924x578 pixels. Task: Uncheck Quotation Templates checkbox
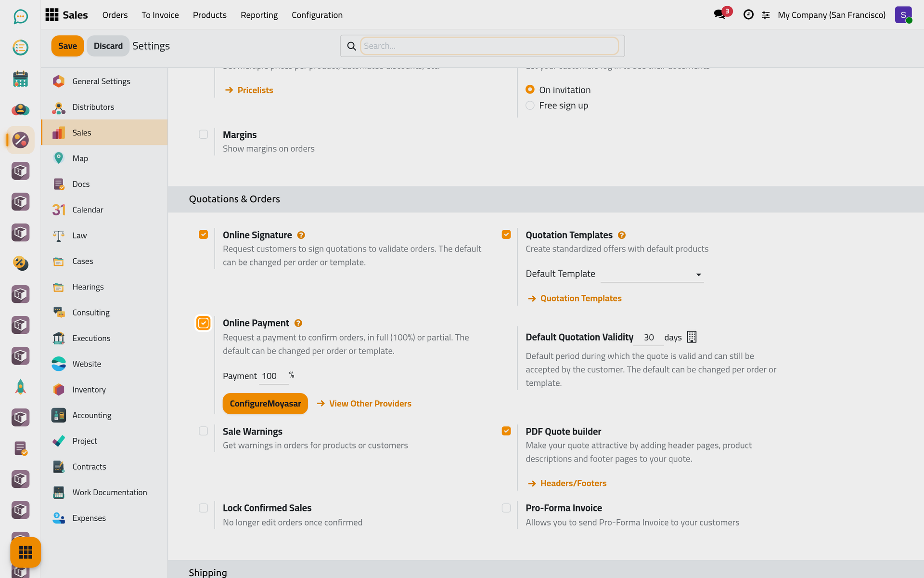506,235
